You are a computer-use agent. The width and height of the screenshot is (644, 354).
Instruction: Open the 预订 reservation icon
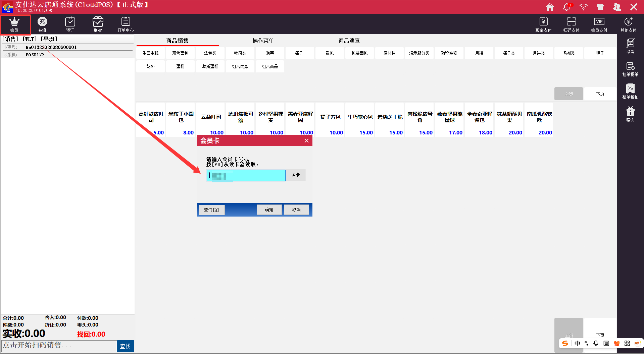pyautogui.click(x=70, y=24)
